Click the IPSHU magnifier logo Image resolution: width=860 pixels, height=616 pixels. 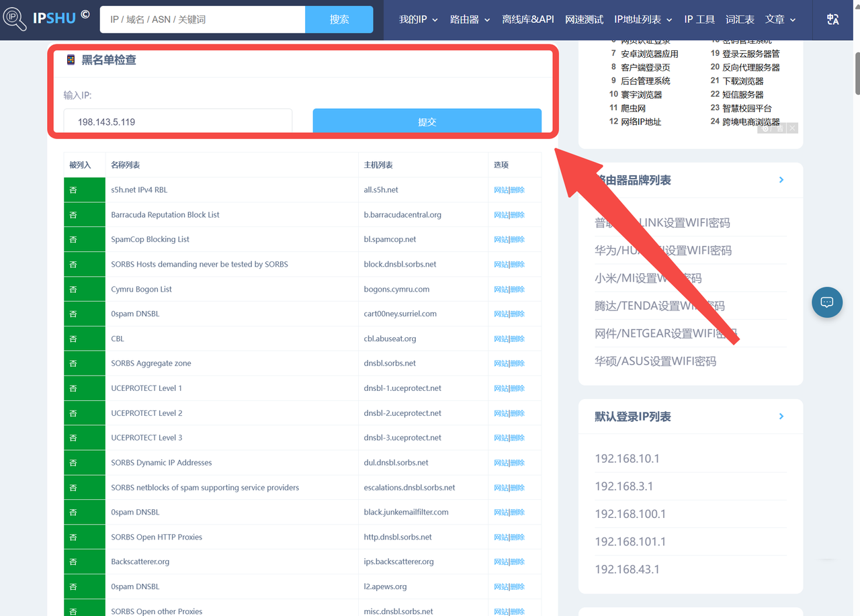[15, 19]
